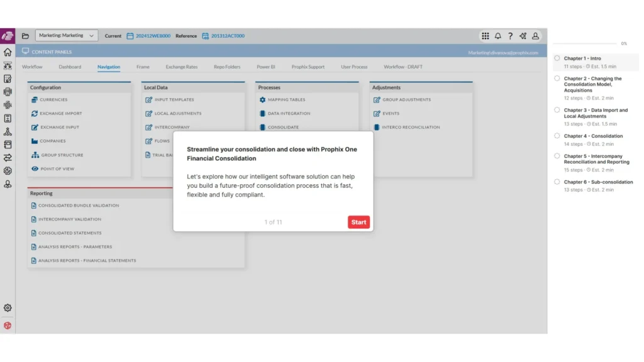
Task: Click the Consolidated Statements document icon
Action: click(34, 233)
